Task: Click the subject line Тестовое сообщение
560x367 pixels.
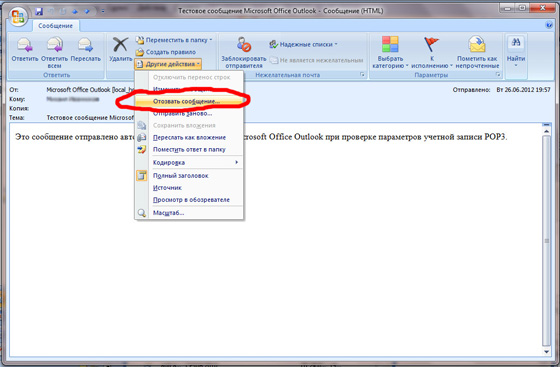Action: coord(90,117)
